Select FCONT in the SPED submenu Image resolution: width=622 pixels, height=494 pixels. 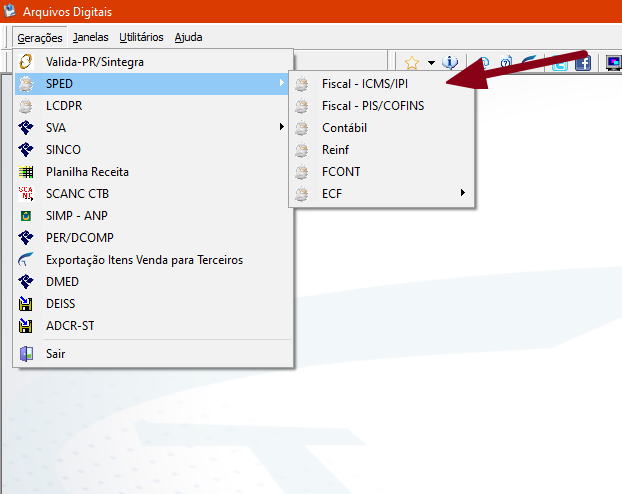(x=382, y=172)
